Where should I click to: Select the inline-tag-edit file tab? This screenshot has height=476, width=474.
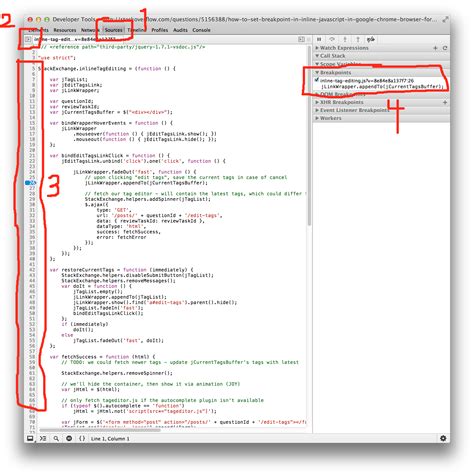(74, 39)
